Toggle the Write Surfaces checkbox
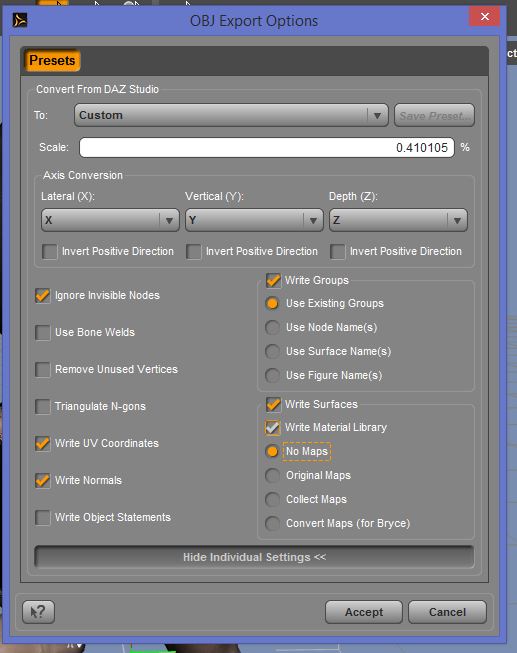This screenshot has height=653, width=517. click(273, 404)
